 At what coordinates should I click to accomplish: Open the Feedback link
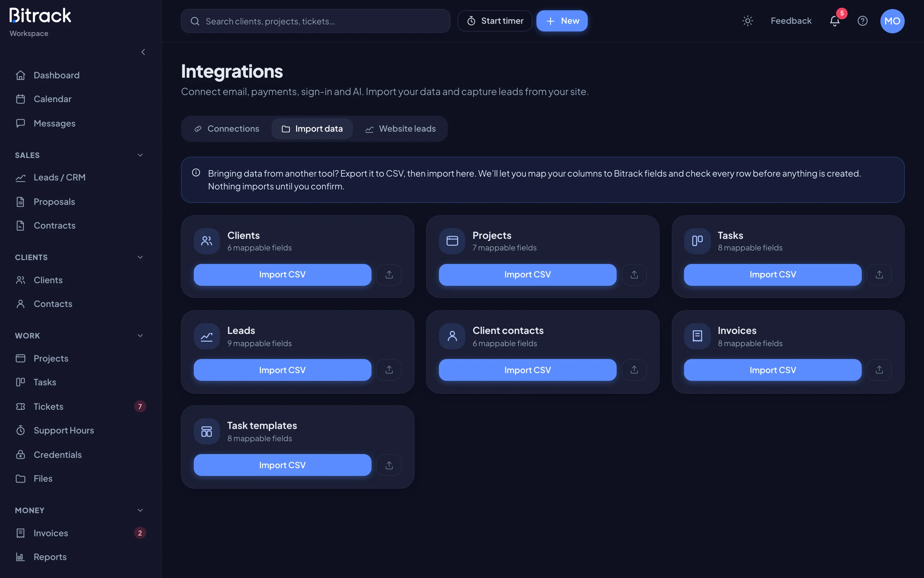(x=791, y=21)
